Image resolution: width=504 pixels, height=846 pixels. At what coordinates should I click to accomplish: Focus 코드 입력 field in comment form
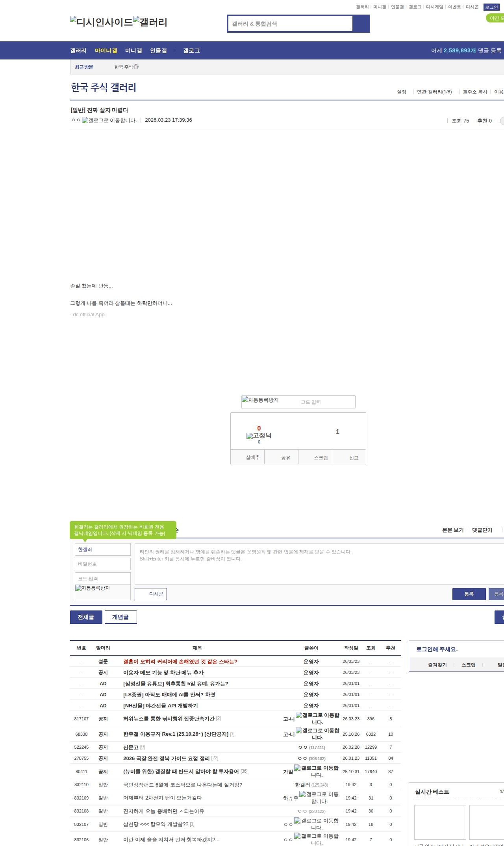pyautogui.click(x=103, y=579)
